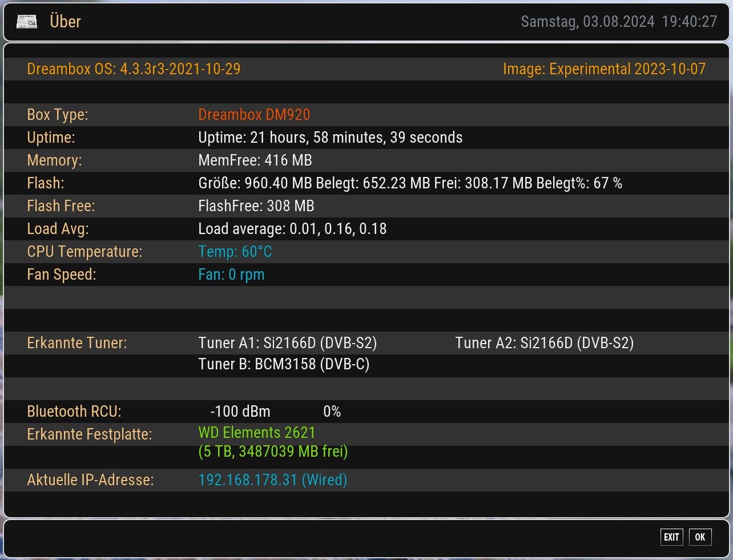The image size is (733, 560).
Task: Select the MemFree: 416 MB entry
Action: click(x=255, y=160)
